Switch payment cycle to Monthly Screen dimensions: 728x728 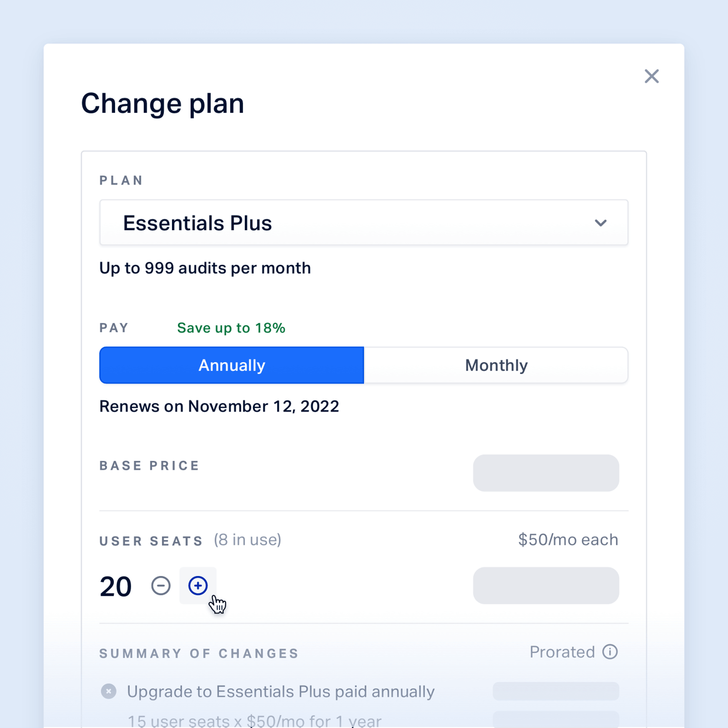pos(496,365)
